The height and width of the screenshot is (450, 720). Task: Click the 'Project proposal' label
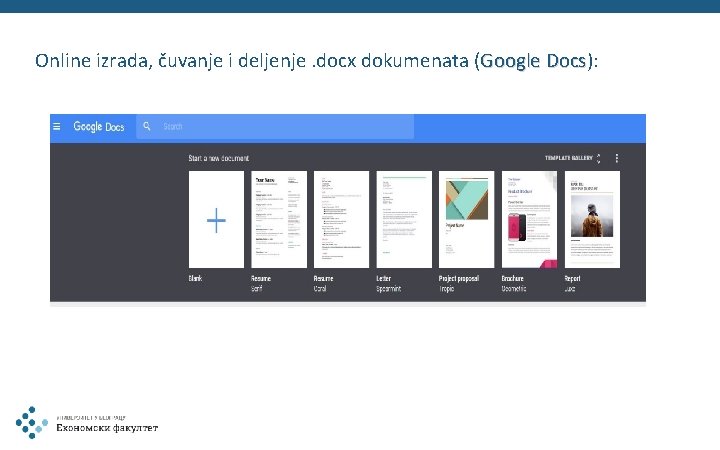point(459,278)
